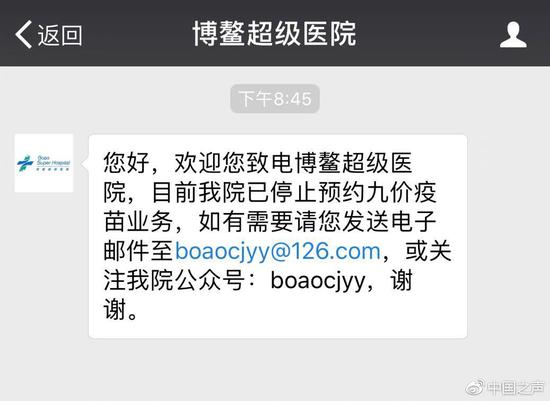
Task: Tap the blue-green cross logo in avatar
Action: click(26, 163)
